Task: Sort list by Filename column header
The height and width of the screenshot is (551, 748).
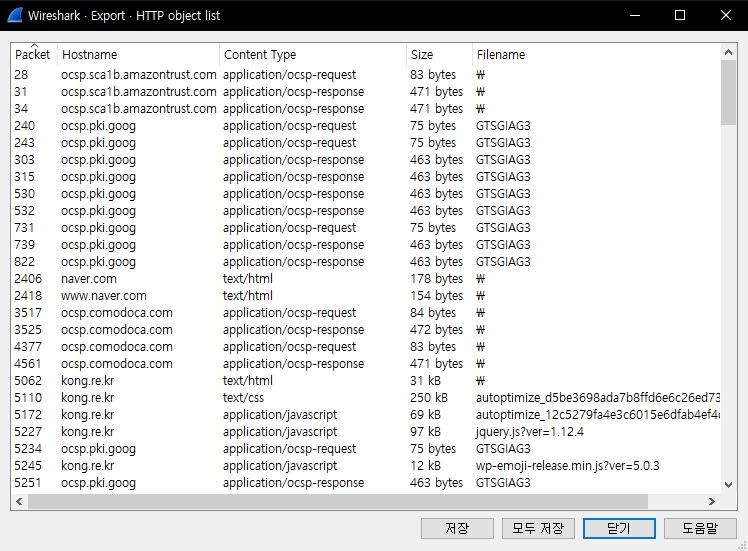Action: [596, 54]
